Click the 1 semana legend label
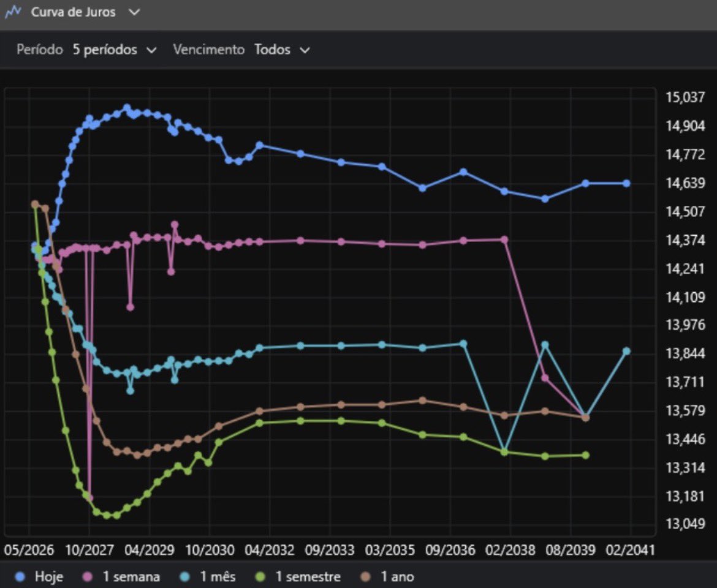 coord(131,576)
